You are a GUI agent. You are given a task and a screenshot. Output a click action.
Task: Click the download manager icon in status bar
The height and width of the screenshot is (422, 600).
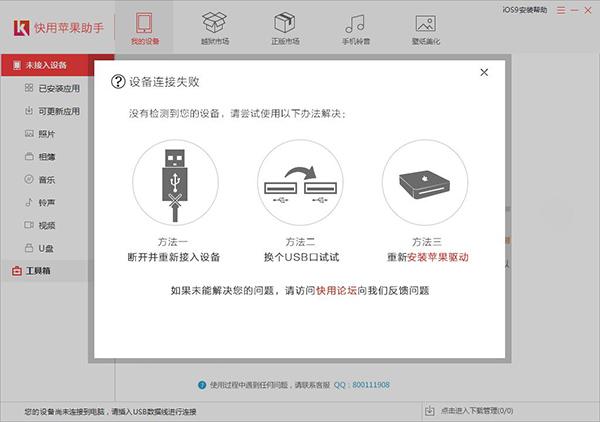pos(430,411)
